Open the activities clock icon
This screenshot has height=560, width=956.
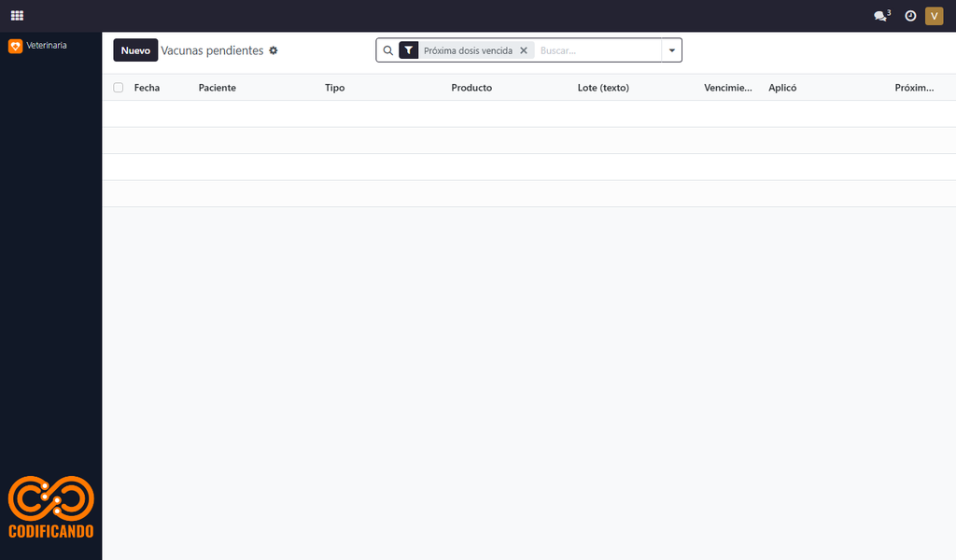(x=910, y=16)
